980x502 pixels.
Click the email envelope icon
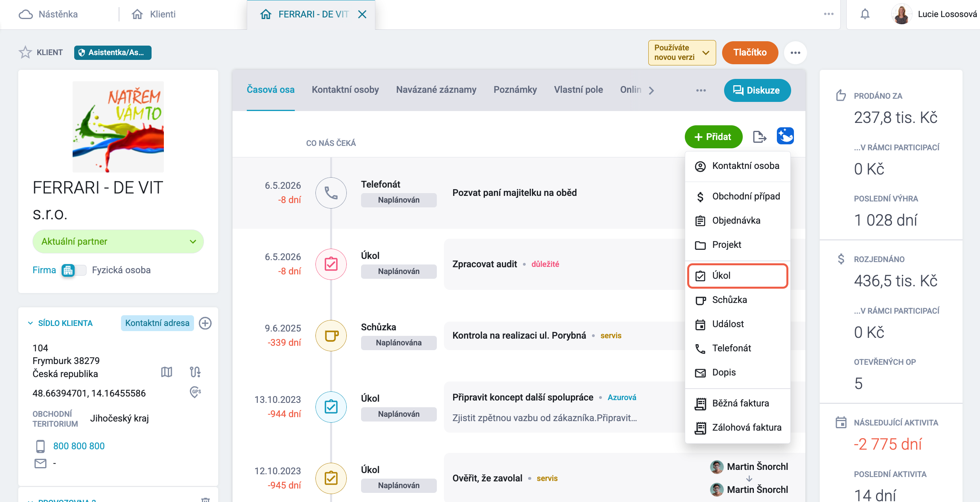click(40, 463)
